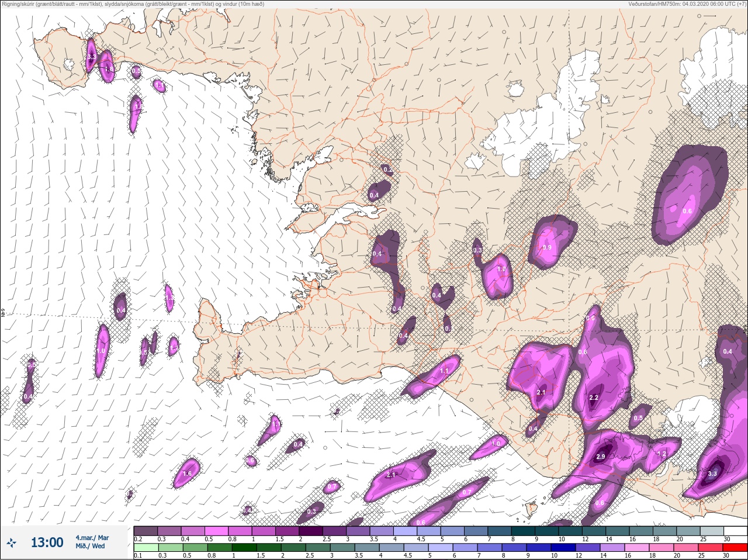Select bright pink 0.5–0.8 swatch, upper legend
This screenshot has width=748, height=560.
tap(216, 531)
